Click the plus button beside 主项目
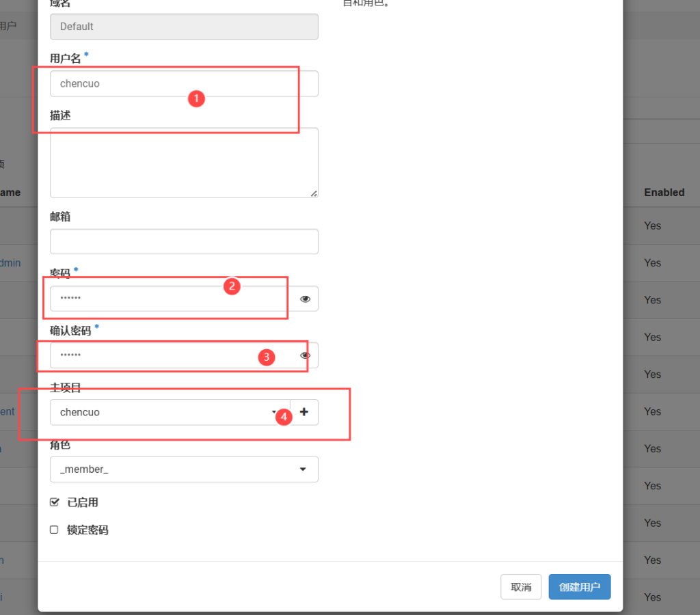This screenshot has height=615, width=700. point(304,412)
